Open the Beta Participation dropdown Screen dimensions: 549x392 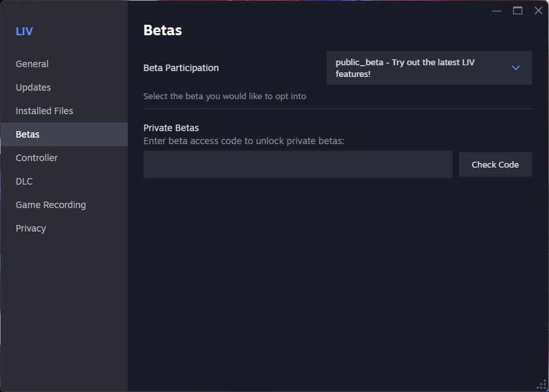click(x=429, y=68)
